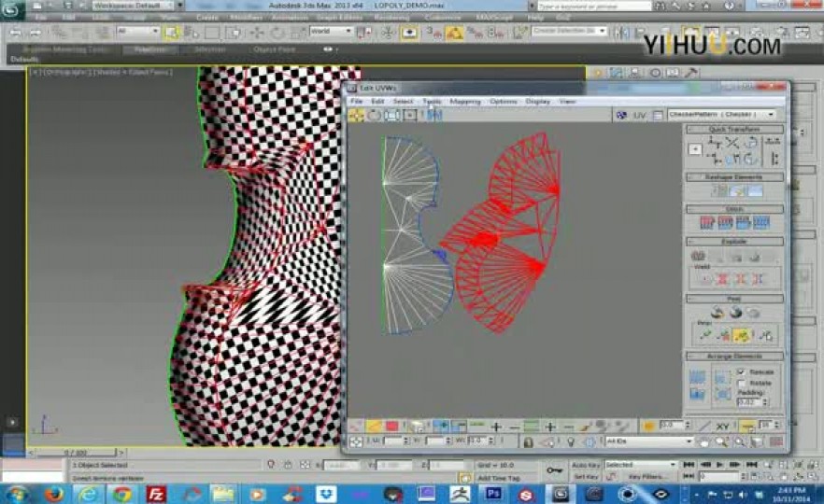Screen dimensions: 824x504
Task: Click the Peel Mode icon
Action: [736, 313]
